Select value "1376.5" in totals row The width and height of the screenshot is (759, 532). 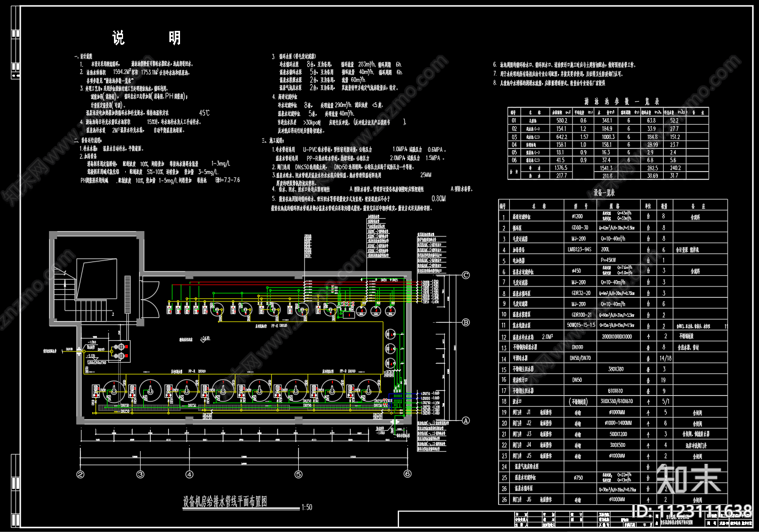pyautogui.click(x=561, y=168)
